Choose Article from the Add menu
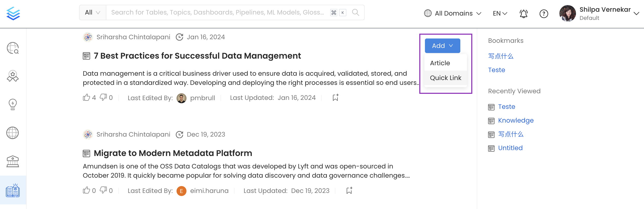644x209 pixels. [440, 63]
